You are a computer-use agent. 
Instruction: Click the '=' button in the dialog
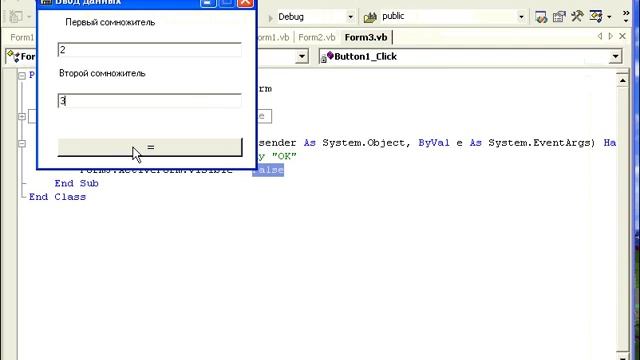(150, 147)
